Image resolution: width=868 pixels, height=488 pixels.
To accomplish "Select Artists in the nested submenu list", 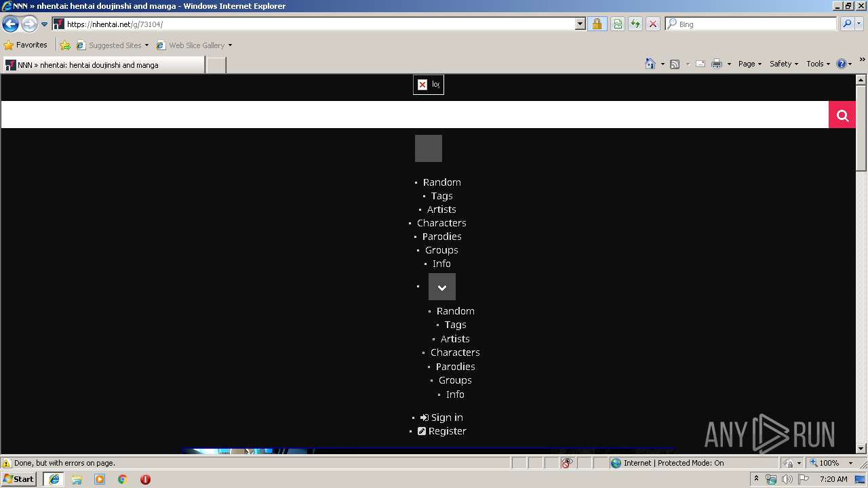I will point(455,339).
